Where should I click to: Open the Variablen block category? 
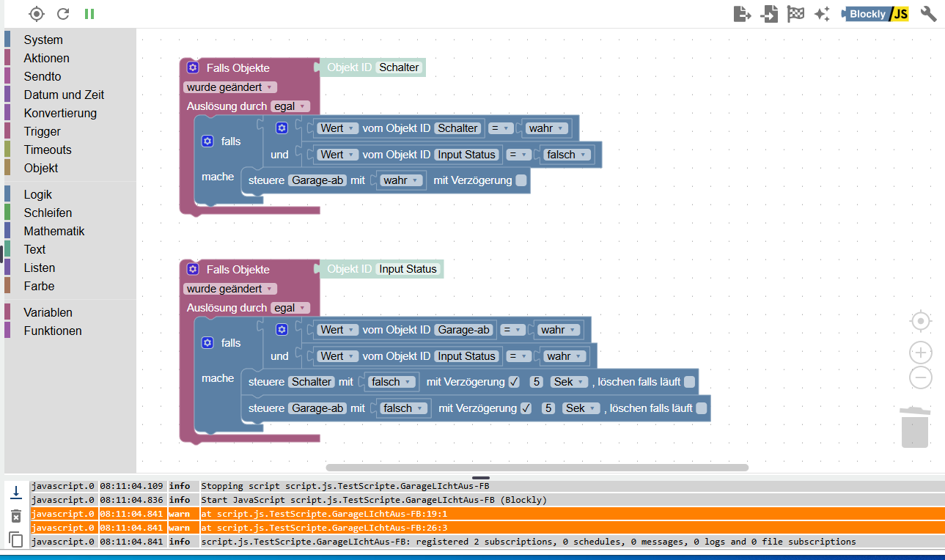click(48, 312)
